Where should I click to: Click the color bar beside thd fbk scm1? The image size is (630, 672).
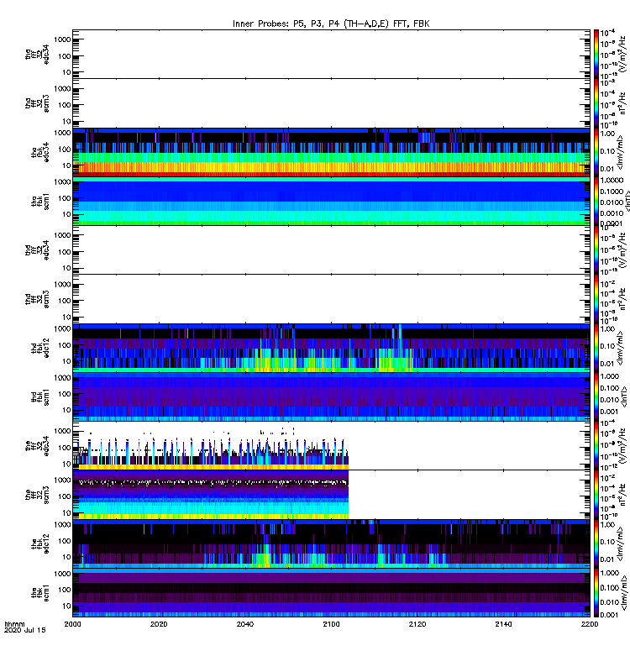pos(596,396)
